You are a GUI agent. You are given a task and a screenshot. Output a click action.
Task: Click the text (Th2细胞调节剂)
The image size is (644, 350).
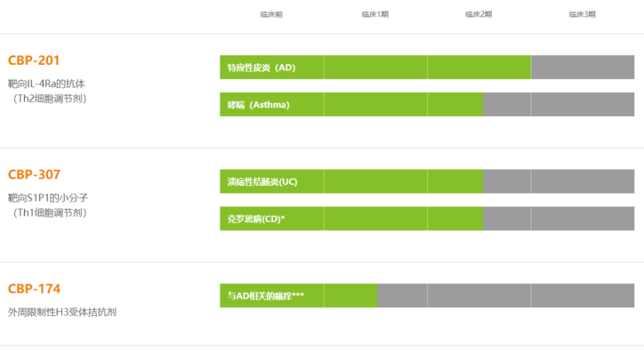50,99
